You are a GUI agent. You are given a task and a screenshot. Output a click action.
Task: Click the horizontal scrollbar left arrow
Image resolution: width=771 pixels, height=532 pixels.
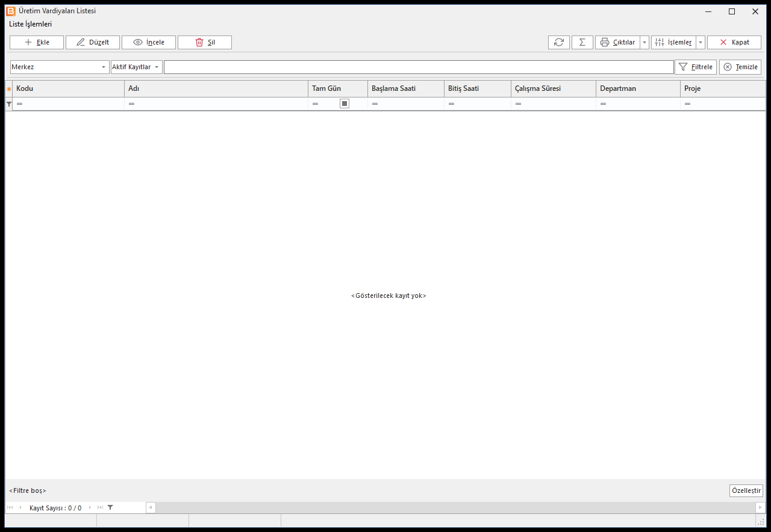click(x=151, y=507)
